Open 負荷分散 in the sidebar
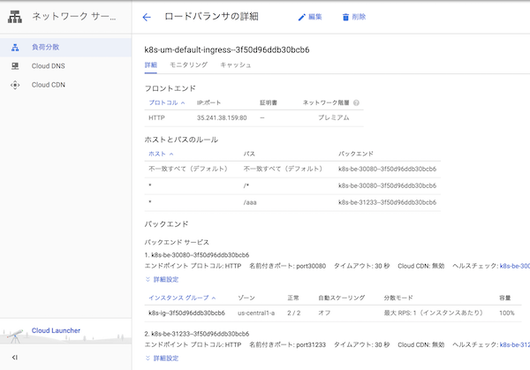 (66, 47)
